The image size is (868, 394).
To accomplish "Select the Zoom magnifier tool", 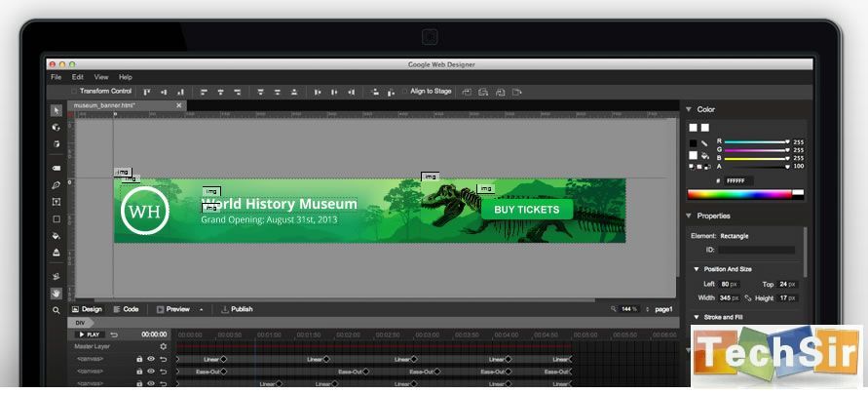I will point(56,310).
